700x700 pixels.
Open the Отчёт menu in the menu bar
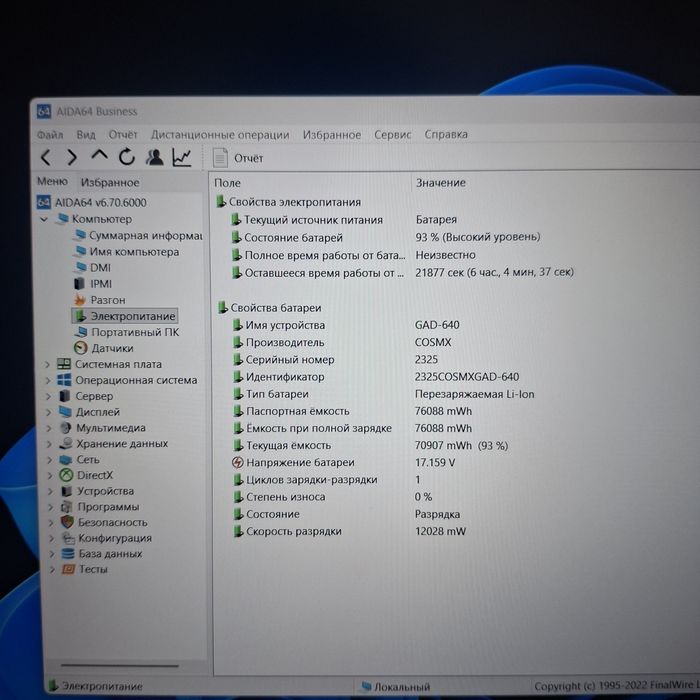click(x=123, y=134)
